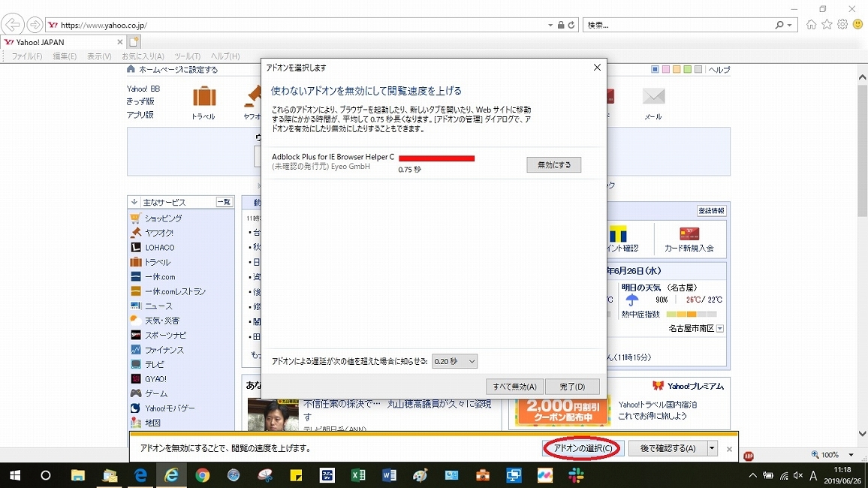Open Excel from the taskbar
The height and width of the screenshot is (488, 868).
pyautogui.click(x=357, y=475)
